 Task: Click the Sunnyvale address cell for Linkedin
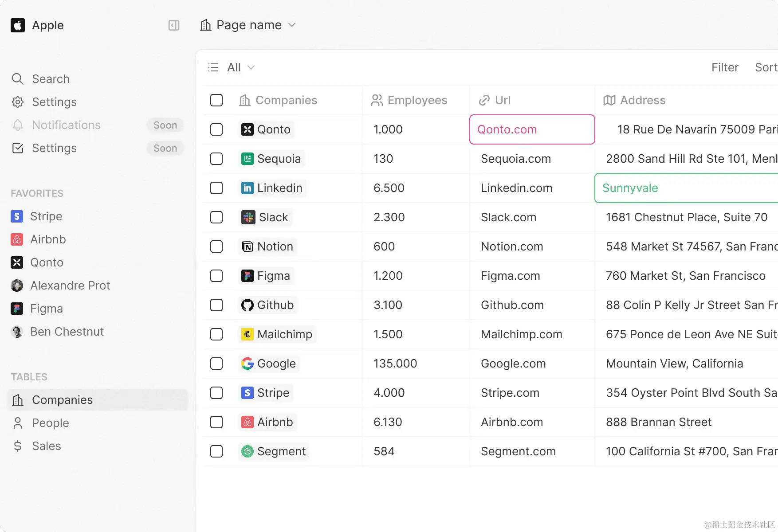686,188
